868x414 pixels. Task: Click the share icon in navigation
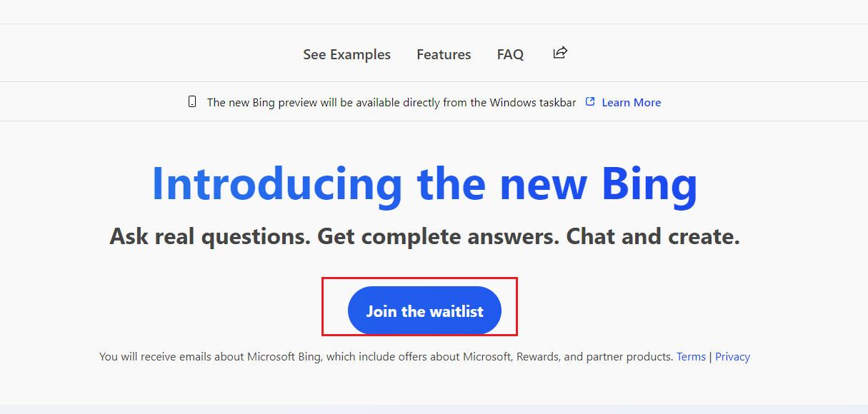pyautogui.click(x=560, y=53)
